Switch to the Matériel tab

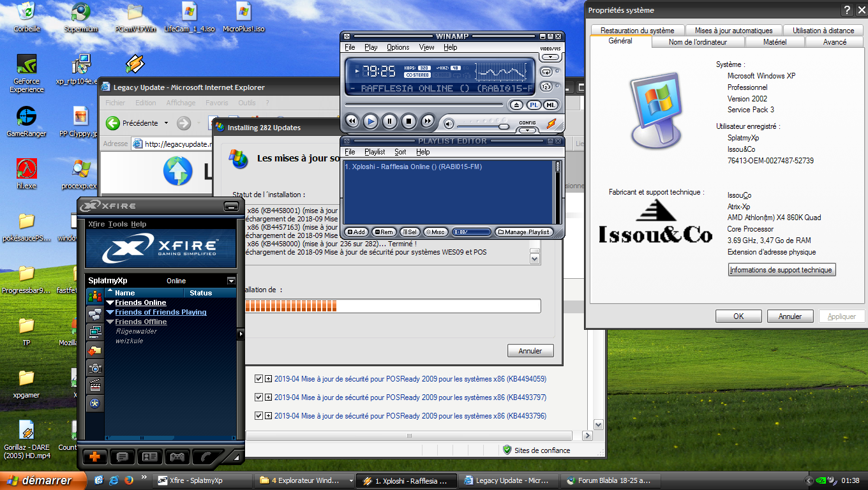[x=774, y=42]
